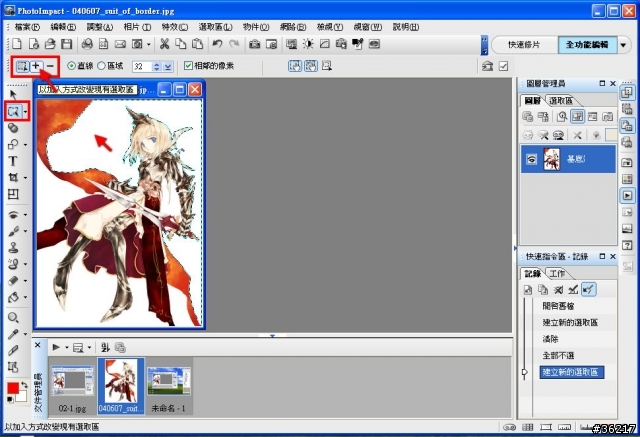The image size is (640, 437).
Task: Choose add to selection plus mode
Action: point(36,66)
